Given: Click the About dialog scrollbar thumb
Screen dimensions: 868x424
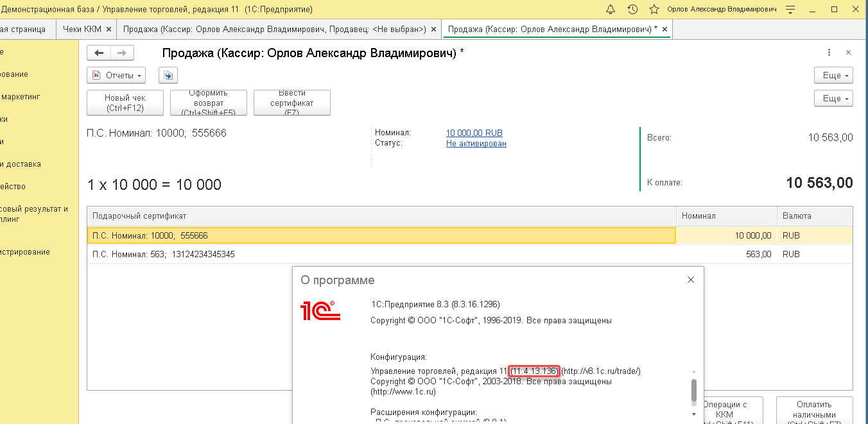Looking at the screenshot, I should pos(693,389).
